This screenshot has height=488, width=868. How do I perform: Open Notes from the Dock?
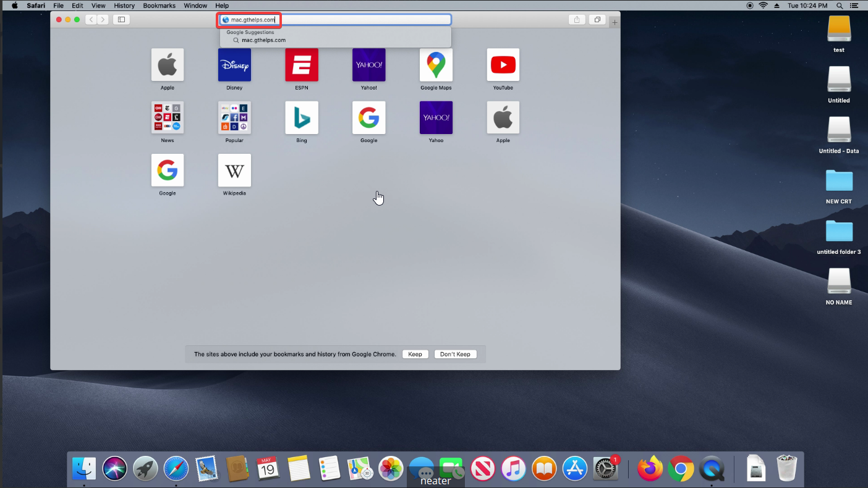coord(299,469)
